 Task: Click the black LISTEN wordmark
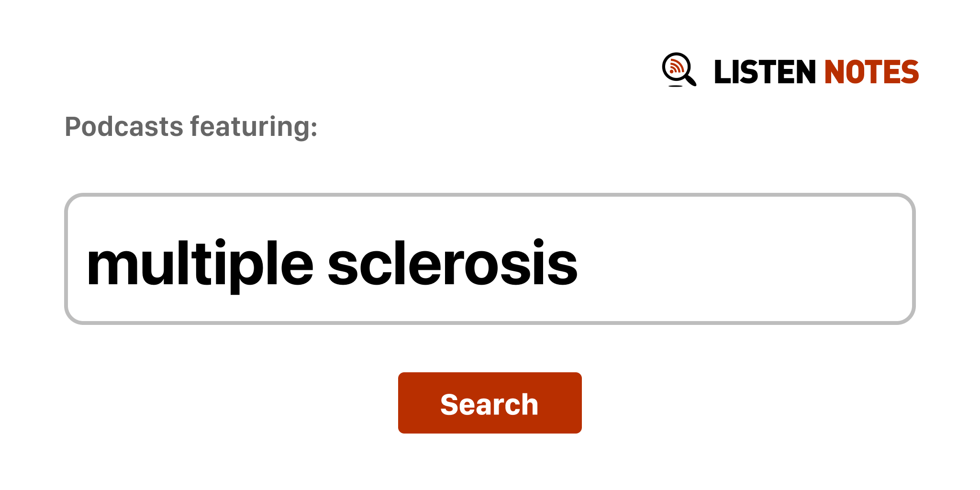764,72
